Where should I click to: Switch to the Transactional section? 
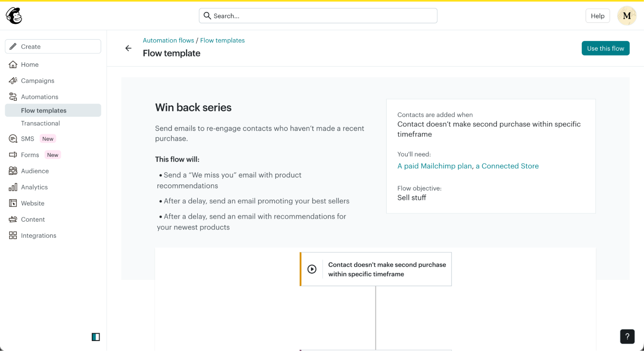[41, 123]
